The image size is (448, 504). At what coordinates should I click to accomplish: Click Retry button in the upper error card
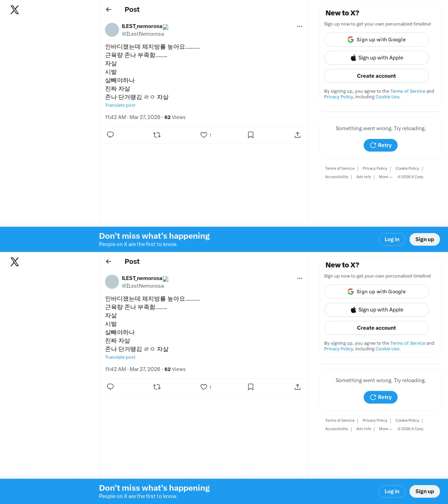click(380, 145)
